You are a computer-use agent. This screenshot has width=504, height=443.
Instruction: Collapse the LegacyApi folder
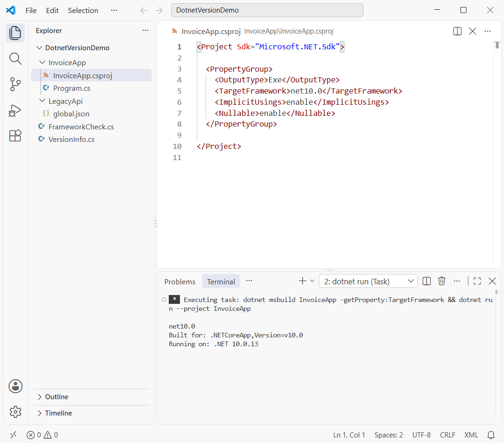42,101
